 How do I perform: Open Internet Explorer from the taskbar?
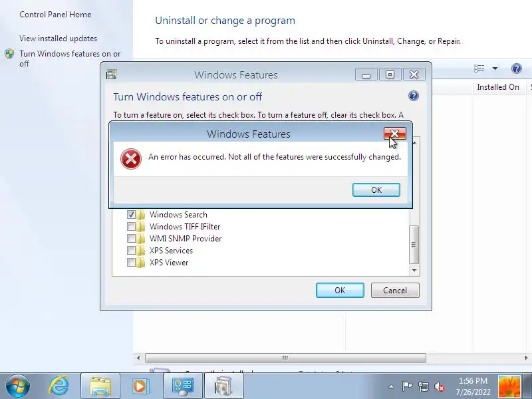[x=59, y=386]
